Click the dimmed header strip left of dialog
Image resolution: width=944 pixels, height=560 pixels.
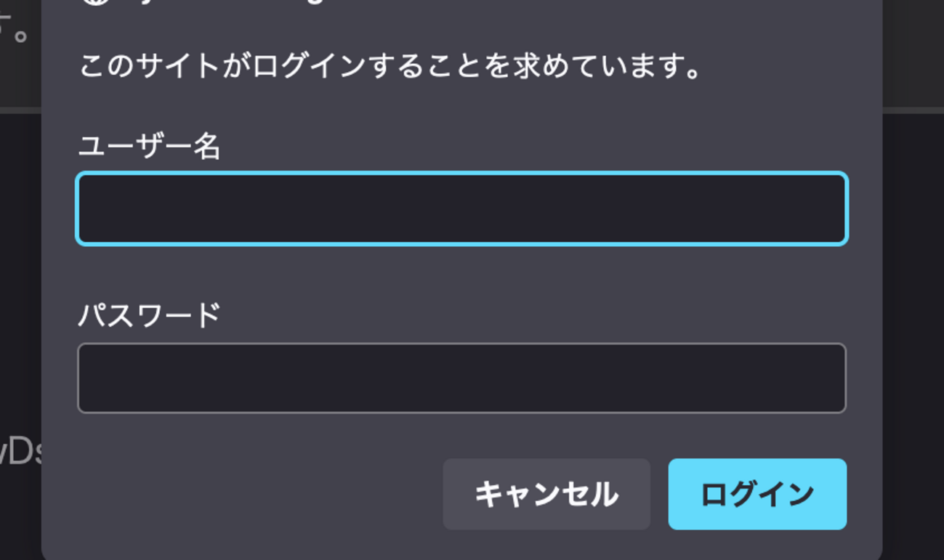[x=20, y=80]
